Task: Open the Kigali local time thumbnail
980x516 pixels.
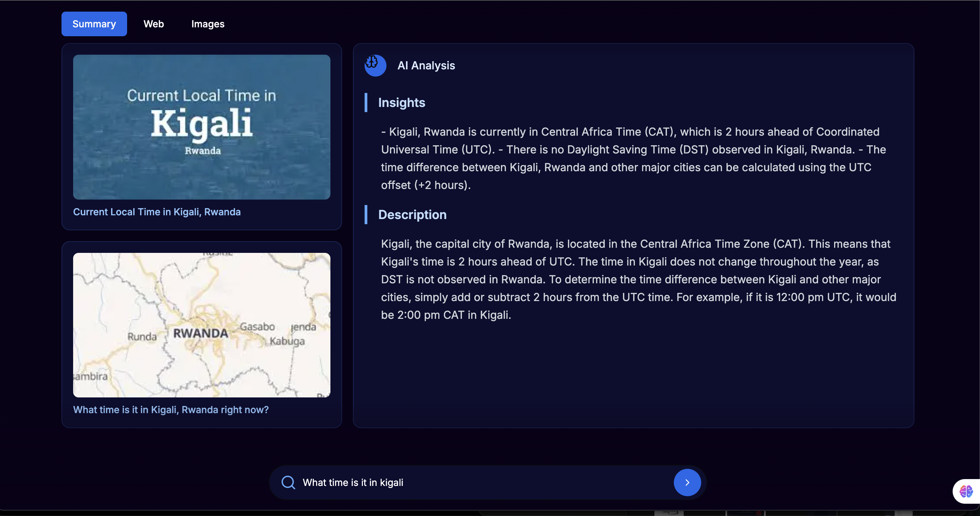Action: pos(202,127)
